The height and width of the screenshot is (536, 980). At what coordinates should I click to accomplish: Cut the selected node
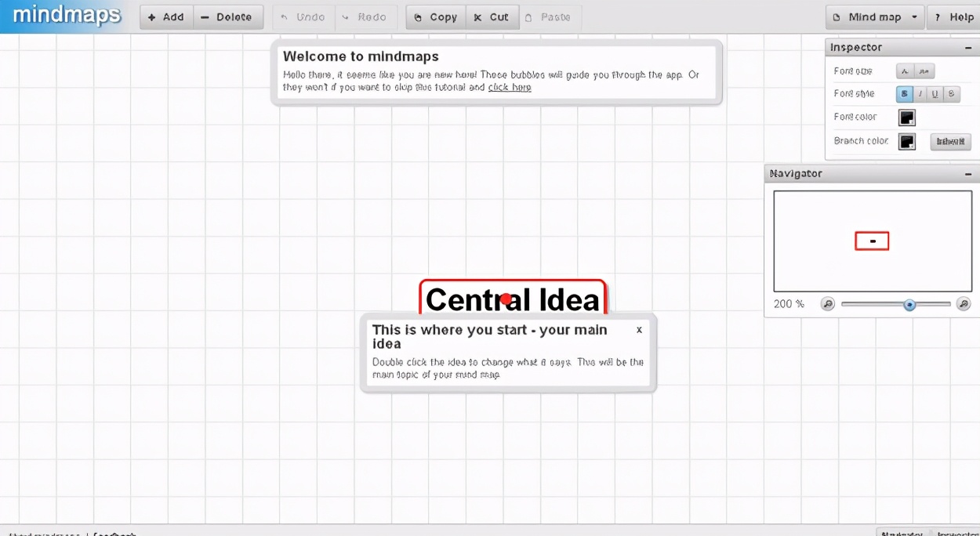pyautogui.click(x=492, y=17)
